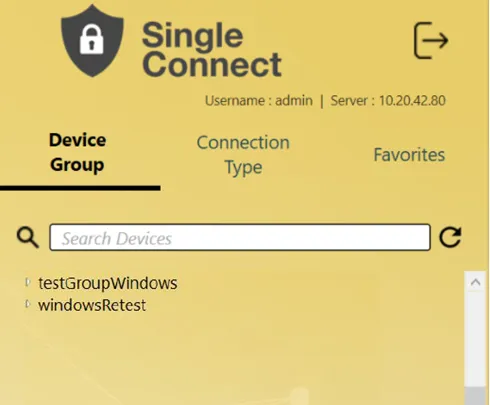
Task: Click the scrollbar up arrow
Action: [475, 283]
